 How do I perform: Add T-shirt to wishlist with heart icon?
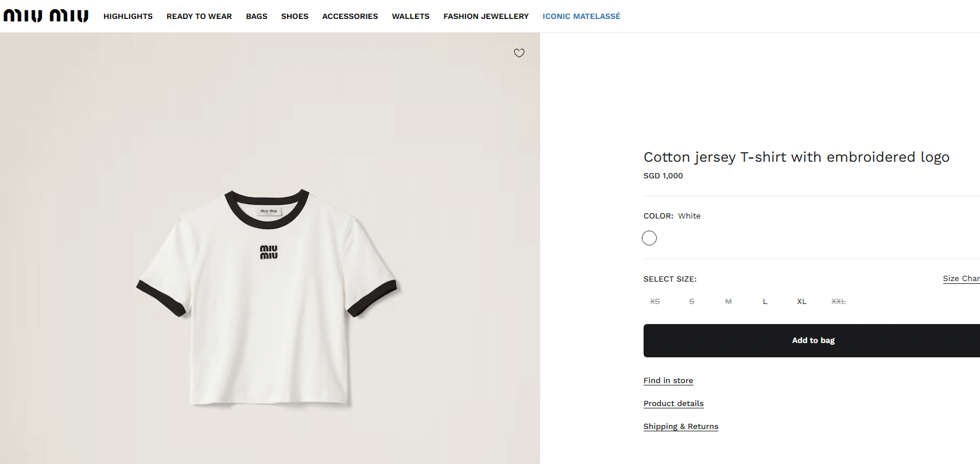519,53
